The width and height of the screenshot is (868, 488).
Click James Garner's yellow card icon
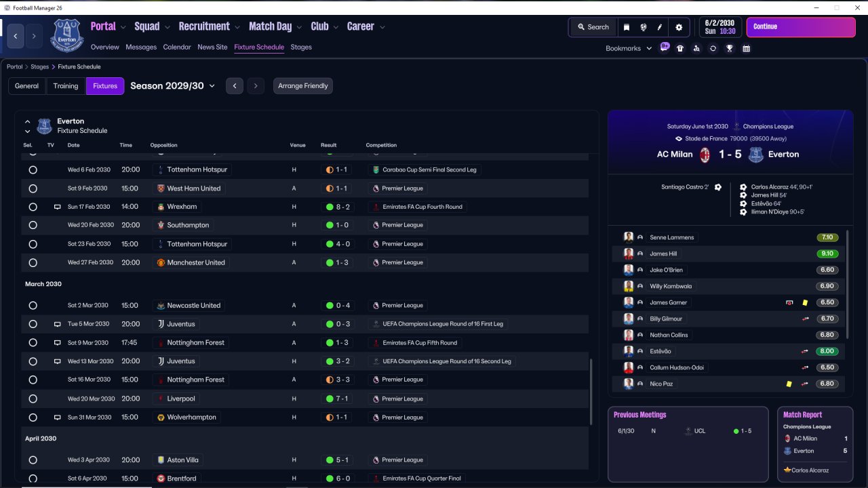click(x=805, y=302)
